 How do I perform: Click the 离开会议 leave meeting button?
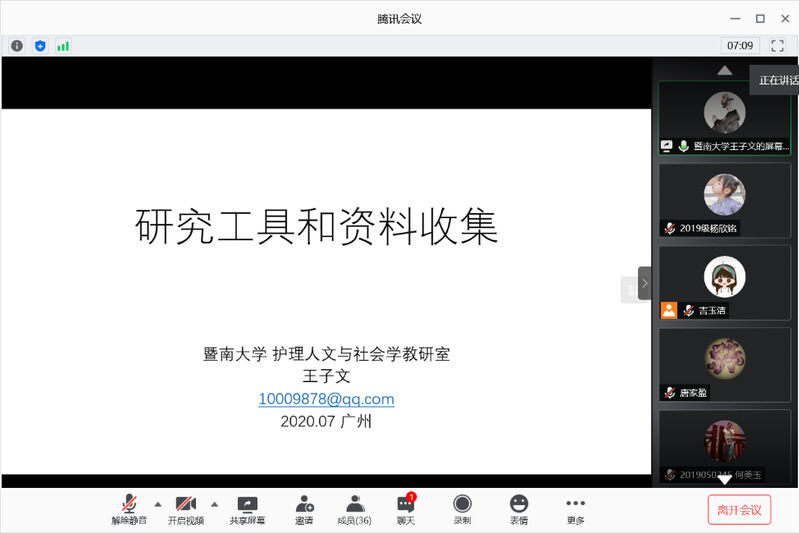point(739,510)
